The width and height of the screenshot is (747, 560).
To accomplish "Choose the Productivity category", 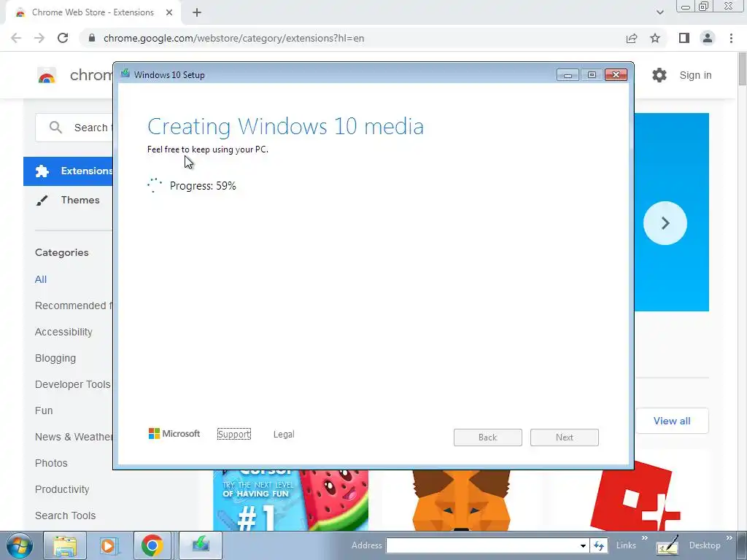I will pyautogui.click(x=62, y=489).
